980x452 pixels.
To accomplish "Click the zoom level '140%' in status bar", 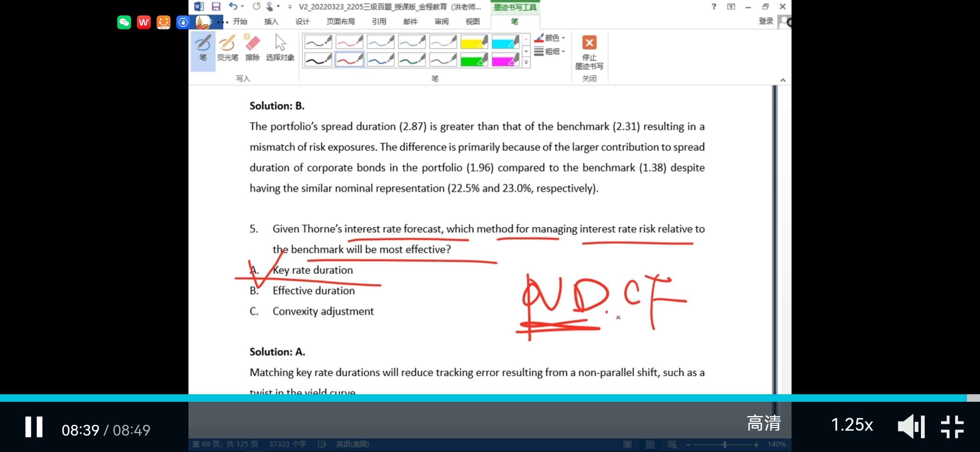I will coord(777,444).
